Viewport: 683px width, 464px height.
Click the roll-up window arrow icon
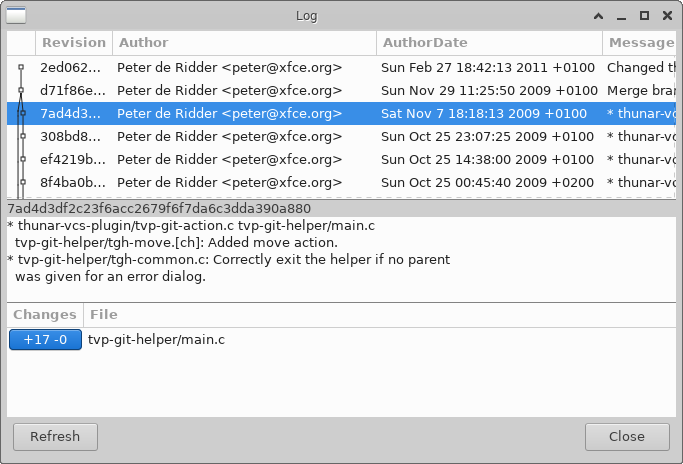click(598, 16)
